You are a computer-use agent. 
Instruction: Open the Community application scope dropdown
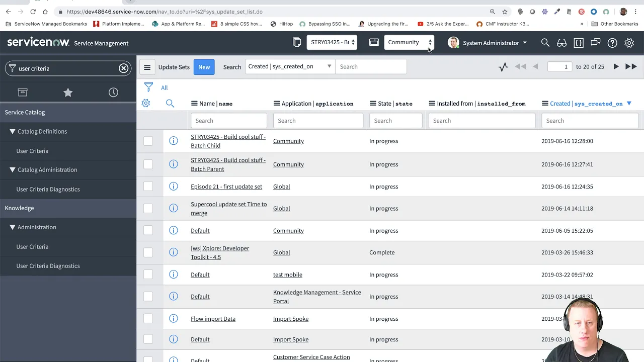point(409,42)
